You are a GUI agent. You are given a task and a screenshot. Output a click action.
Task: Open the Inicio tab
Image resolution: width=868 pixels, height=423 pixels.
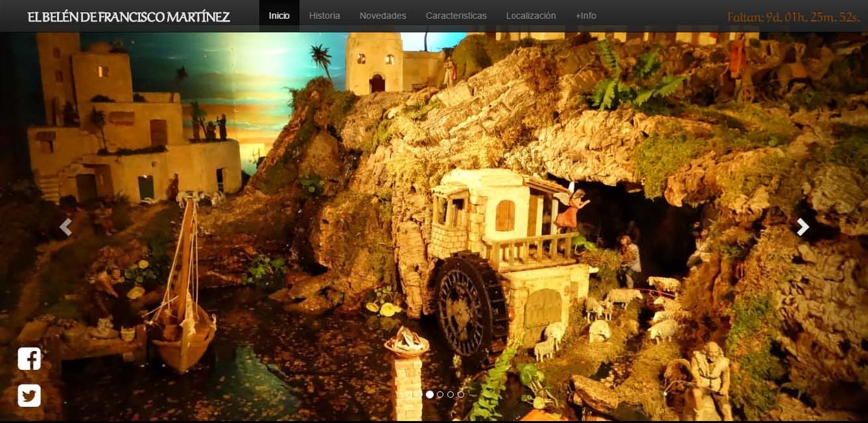pyautogui.click(x=279, y=16)
